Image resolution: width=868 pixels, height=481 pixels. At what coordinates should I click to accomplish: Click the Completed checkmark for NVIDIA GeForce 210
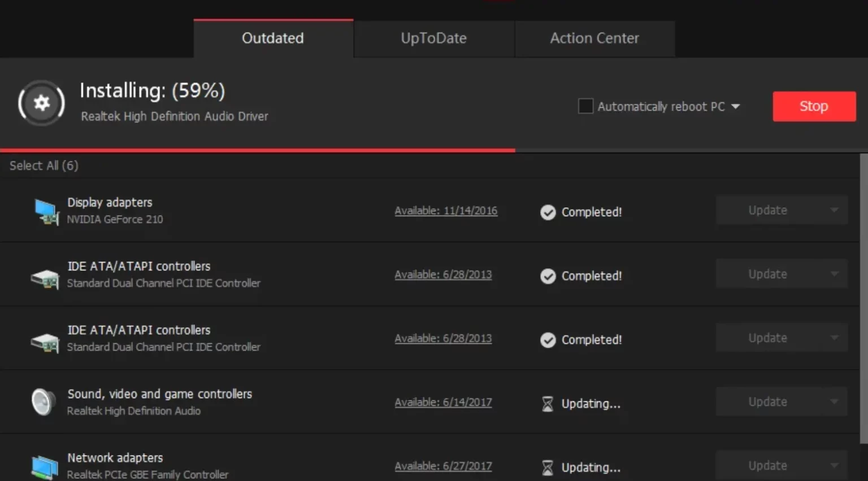click(548, 212)
